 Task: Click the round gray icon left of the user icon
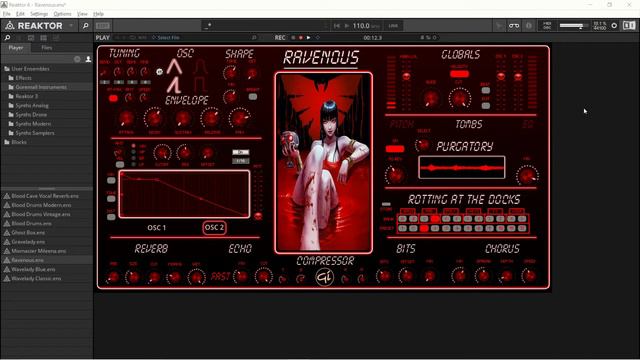[x=77, y=59]
